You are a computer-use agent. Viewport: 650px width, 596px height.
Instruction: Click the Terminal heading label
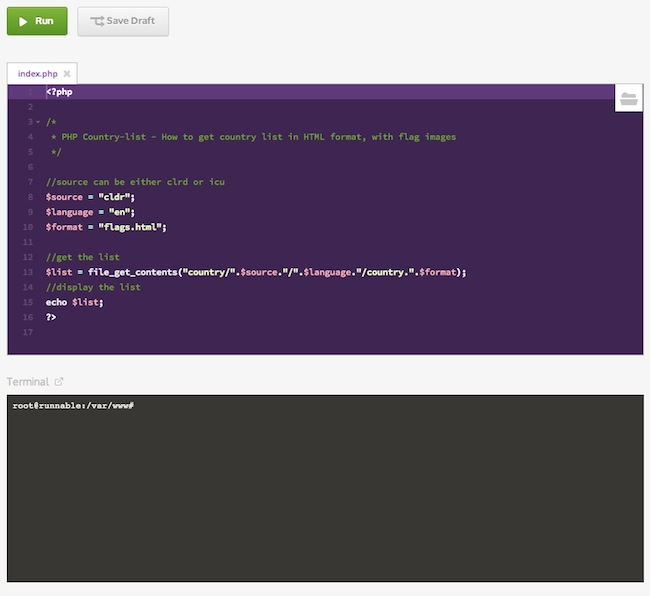coord(28,381)
